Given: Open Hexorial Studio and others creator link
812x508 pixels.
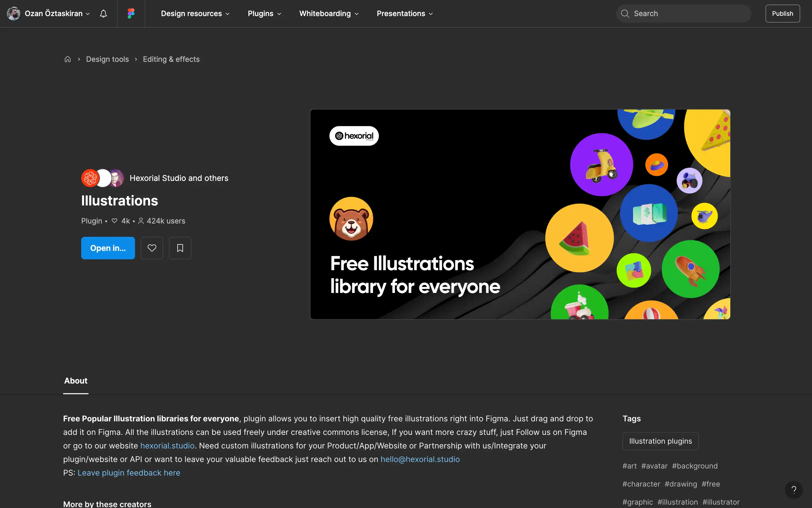Looking at the screenshot, I should [x=179, y=178].
